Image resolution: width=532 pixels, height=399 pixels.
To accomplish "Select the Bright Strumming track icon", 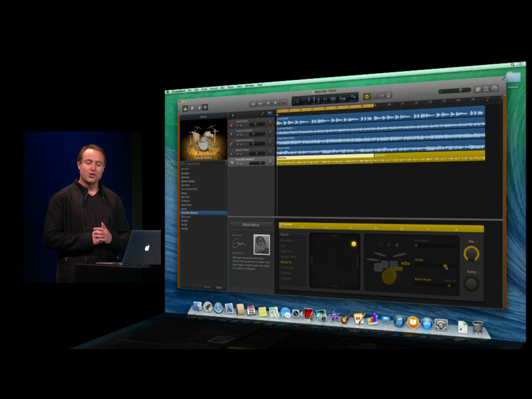I will [231, 144].
